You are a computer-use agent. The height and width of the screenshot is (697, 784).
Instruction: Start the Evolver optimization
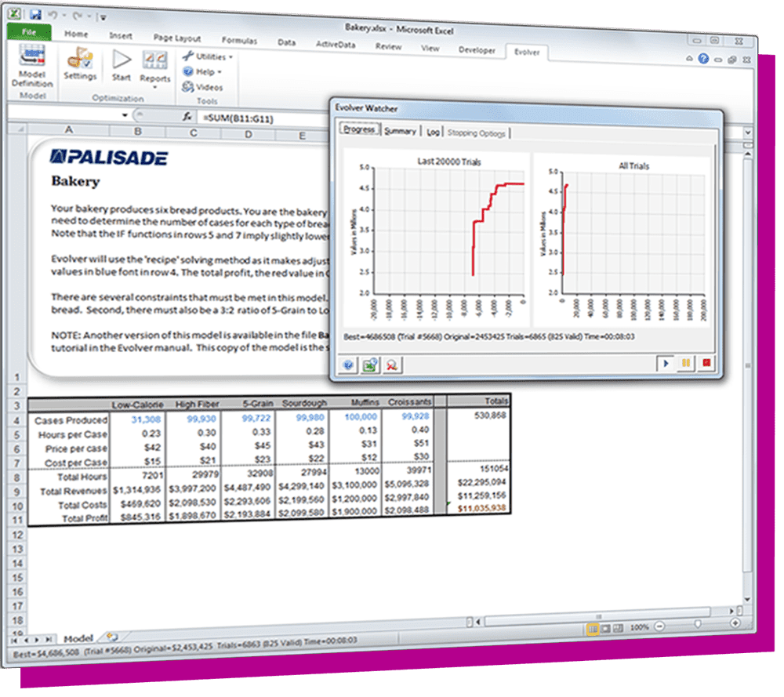(122, 65)
